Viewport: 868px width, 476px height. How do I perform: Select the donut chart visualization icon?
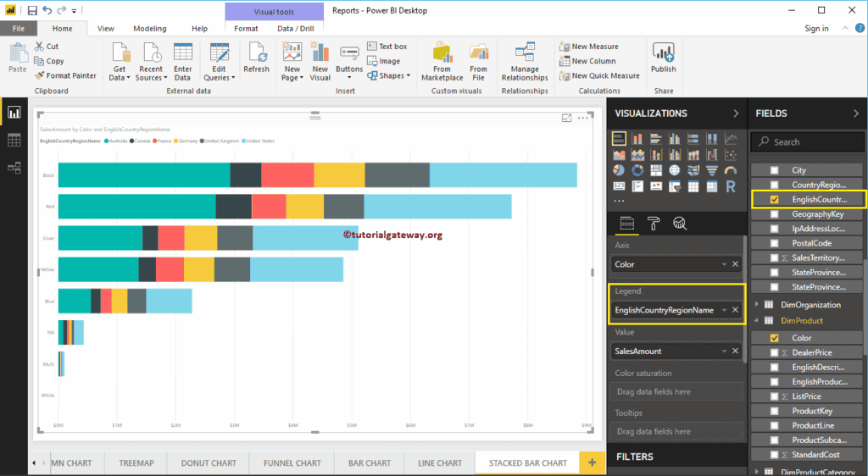pyautogui.click(x=637, y=171)
